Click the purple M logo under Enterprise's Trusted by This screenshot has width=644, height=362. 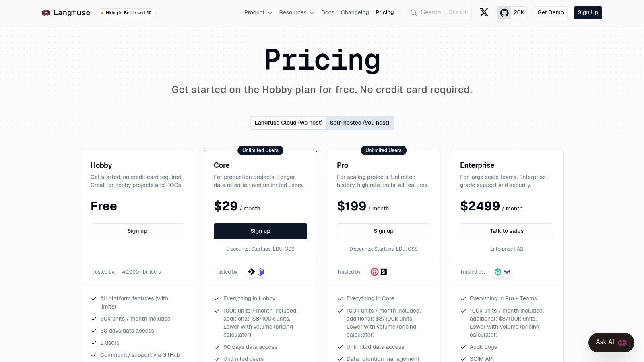point(507,271)
